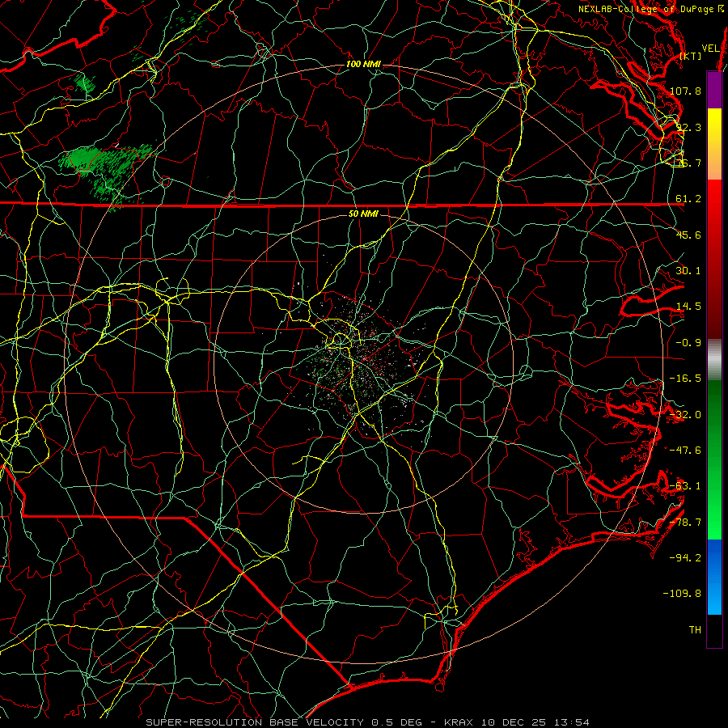
Task: Click the 14.5 velocity scale value
Action: point(688,307)
